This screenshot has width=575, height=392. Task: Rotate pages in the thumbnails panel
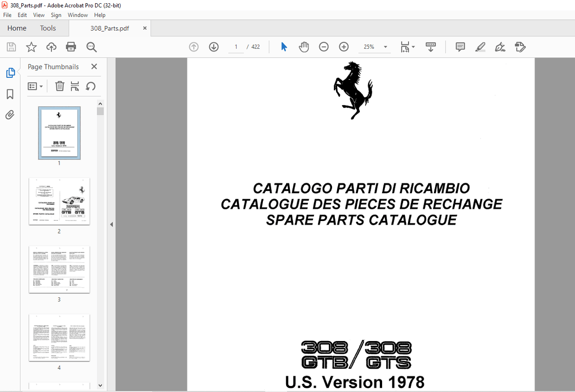pyautogui.click(x=90, y=86)
